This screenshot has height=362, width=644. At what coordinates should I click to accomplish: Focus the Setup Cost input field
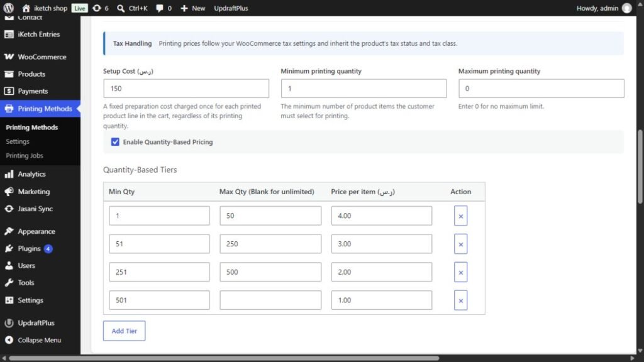point(186,89)
